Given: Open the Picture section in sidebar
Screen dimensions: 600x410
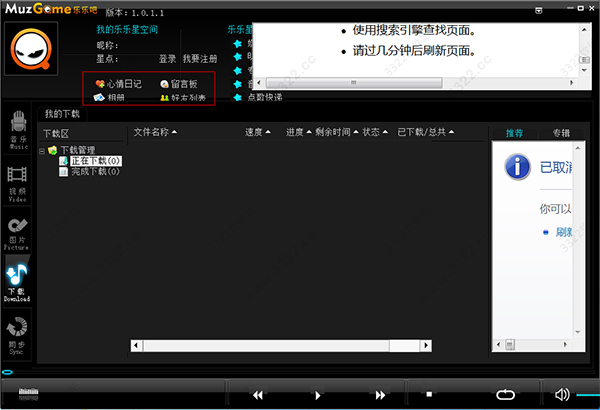Looking at the screenshot, I should point(17,234).
